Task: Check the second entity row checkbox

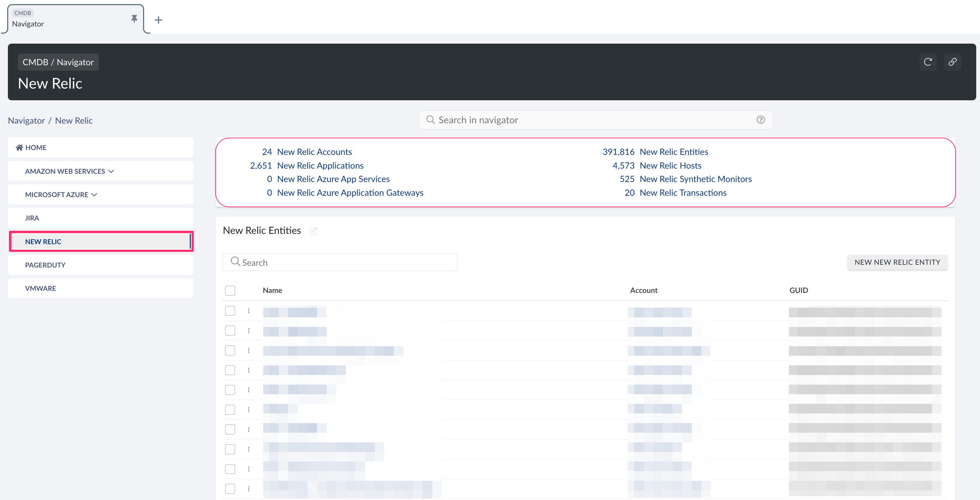Action: pos(230,331)
